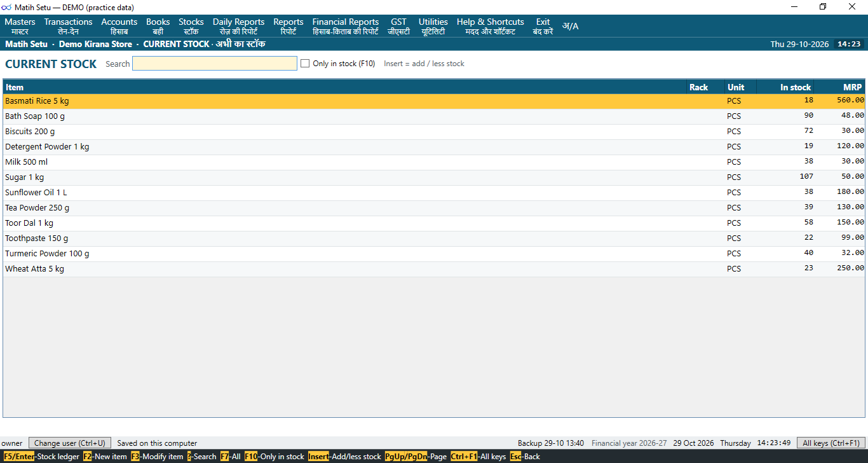Click the Exit menu item
868x463 pixels.
(543, 26)
